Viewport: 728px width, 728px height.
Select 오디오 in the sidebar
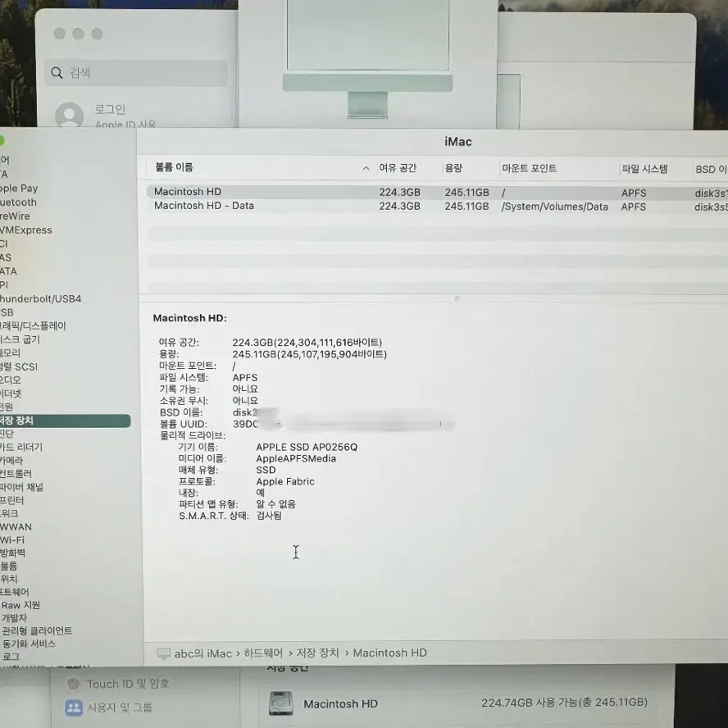click(x=11, y=380)
